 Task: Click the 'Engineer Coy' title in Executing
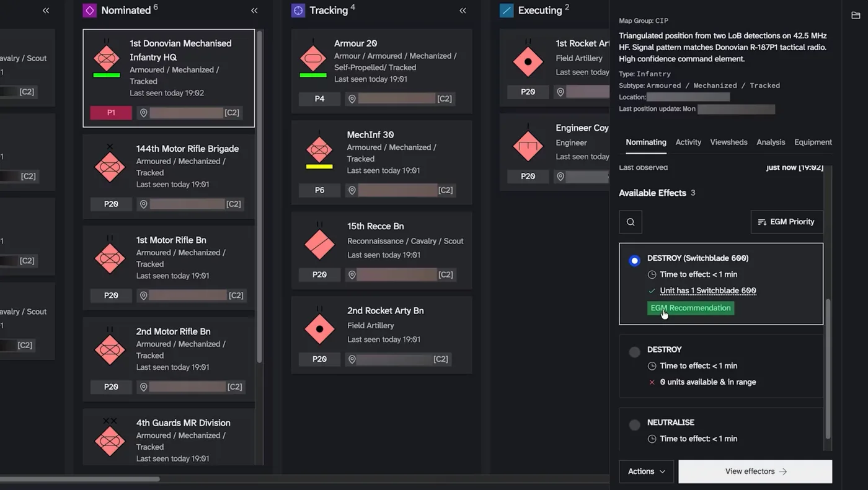click(x=582, y=128)
